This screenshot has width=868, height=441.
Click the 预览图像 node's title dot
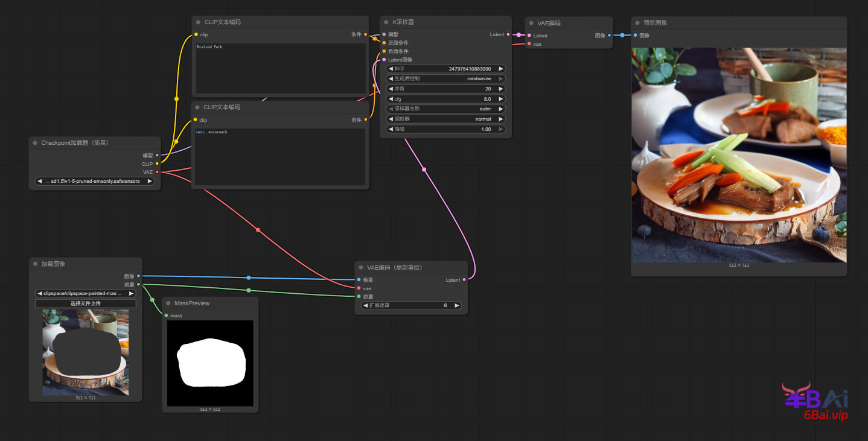pos(637,23)
